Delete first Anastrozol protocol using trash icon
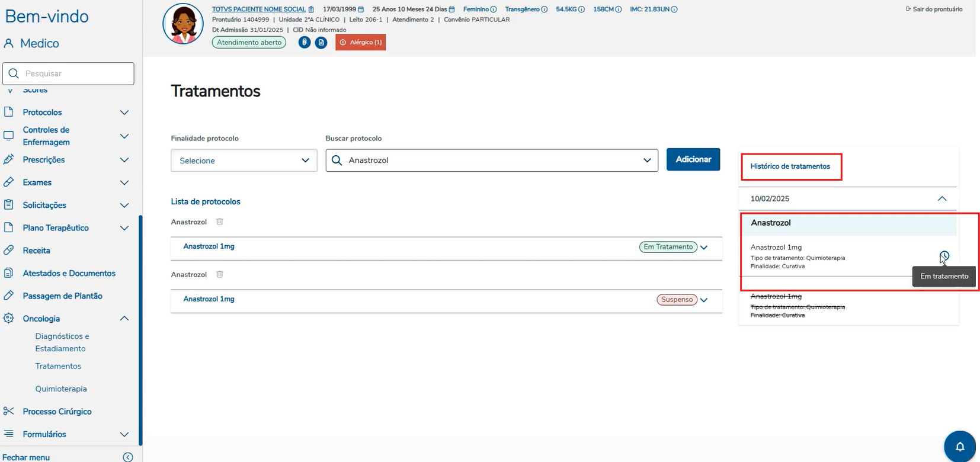The width and height of the screenshot is (980, 462). click(x=220, y=222)
